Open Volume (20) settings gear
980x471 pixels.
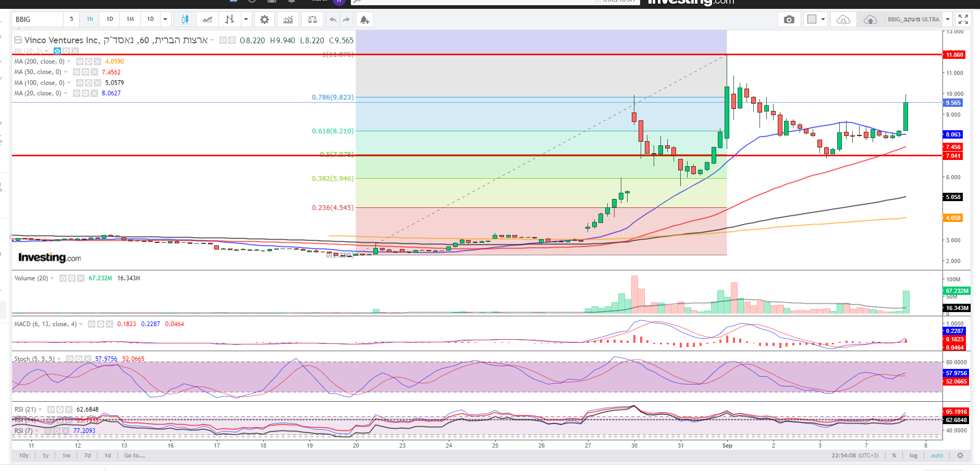pyautogui.click(x=72, y=278)
